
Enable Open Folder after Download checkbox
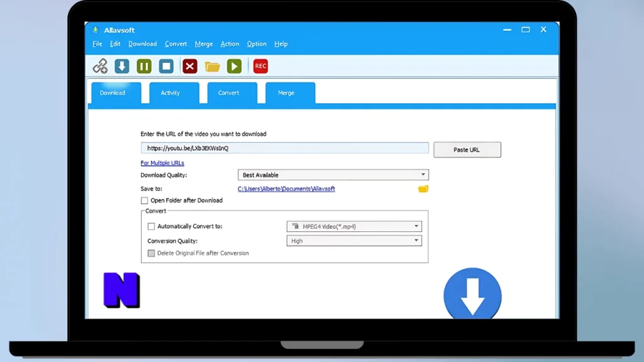tap(144, 200)
